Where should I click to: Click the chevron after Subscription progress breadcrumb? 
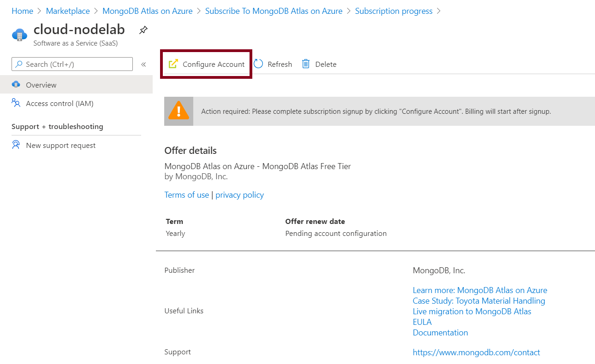[438, 11]
